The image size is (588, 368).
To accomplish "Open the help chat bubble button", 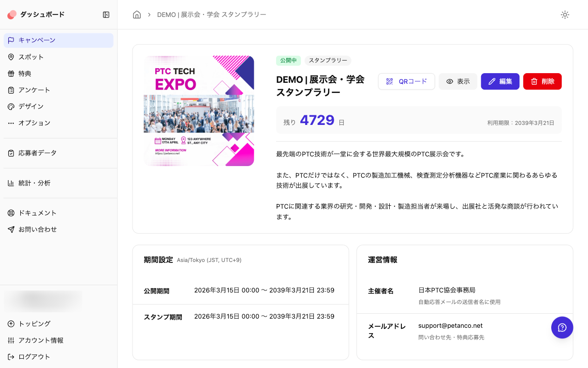I will 562,328.
